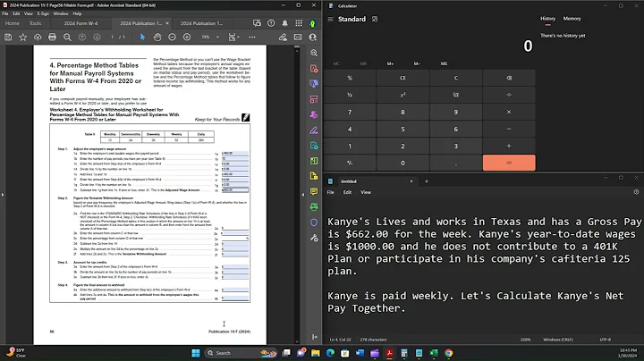Switch to the 2024 Form W-4 tab

(80, 23)
